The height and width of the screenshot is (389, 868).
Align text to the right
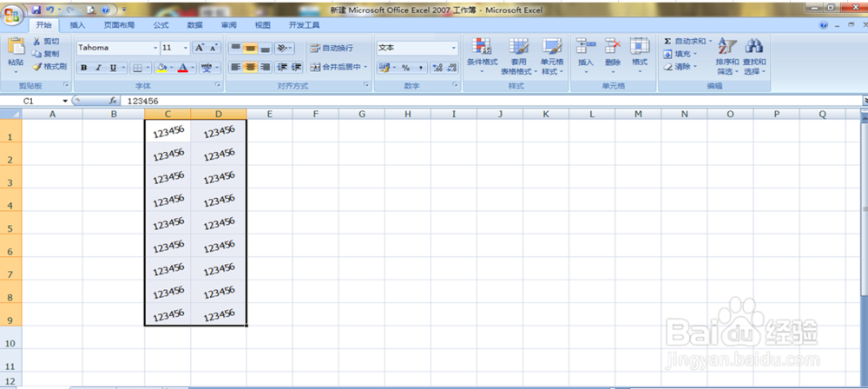point(266,67)
